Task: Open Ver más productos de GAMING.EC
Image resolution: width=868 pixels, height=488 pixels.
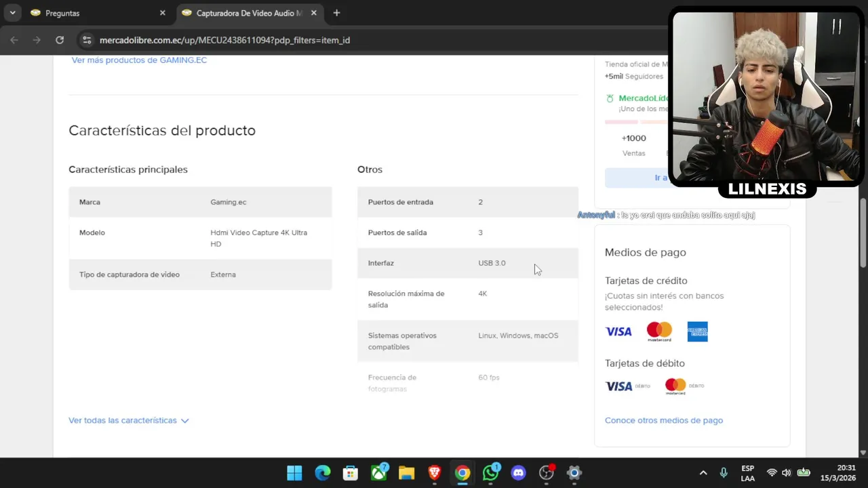Action: pyautogui.click(x=139, y=60)
